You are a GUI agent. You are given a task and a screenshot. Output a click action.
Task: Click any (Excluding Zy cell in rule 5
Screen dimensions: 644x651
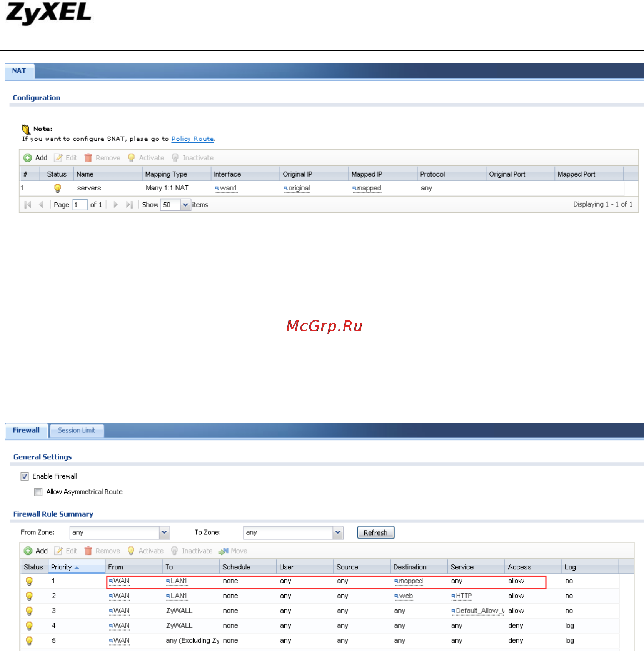[x=192, y=641]
